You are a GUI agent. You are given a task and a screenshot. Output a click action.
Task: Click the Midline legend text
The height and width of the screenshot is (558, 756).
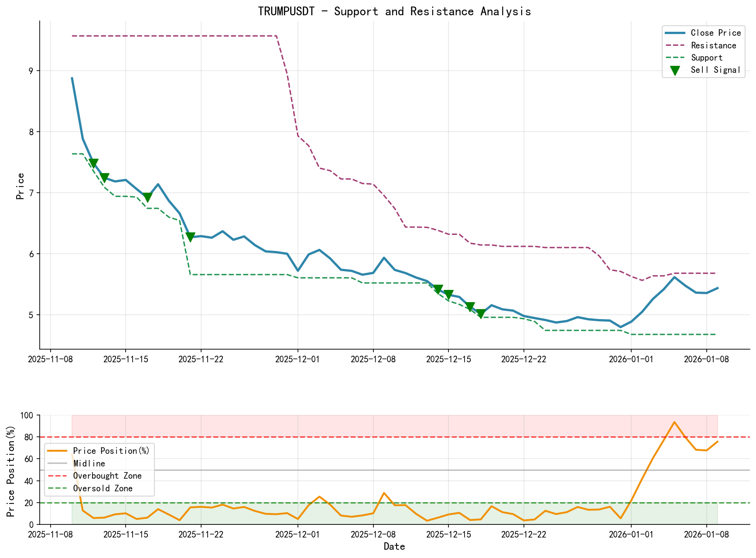point(90,463)
